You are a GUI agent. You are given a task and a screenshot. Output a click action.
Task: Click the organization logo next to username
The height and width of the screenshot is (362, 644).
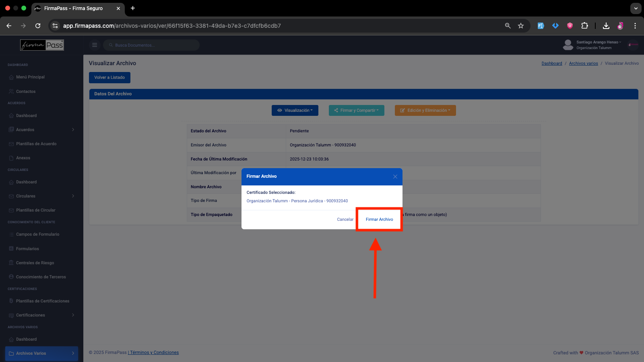coord(633,45)
